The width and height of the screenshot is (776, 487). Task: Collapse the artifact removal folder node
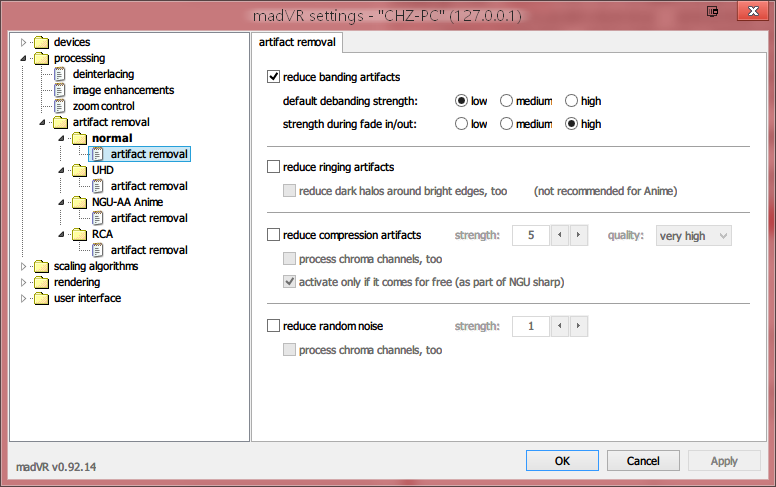click(42, 122)
